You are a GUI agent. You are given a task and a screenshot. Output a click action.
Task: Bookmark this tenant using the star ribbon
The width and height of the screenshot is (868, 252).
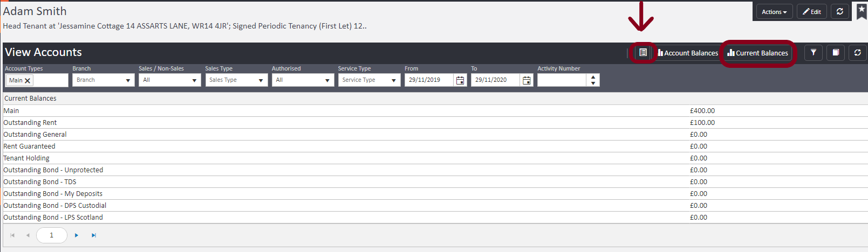[x=862, y=11]
